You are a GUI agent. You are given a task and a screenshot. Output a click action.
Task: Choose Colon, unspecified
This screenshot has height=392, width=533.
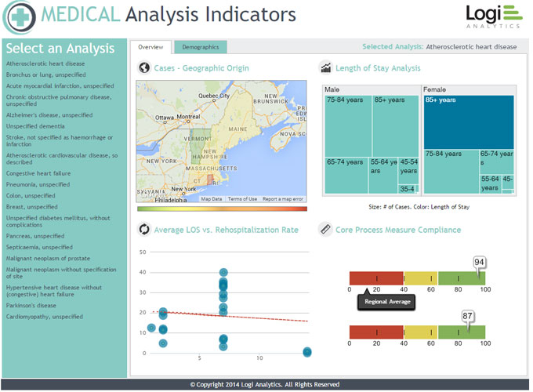tap(31, 196)
